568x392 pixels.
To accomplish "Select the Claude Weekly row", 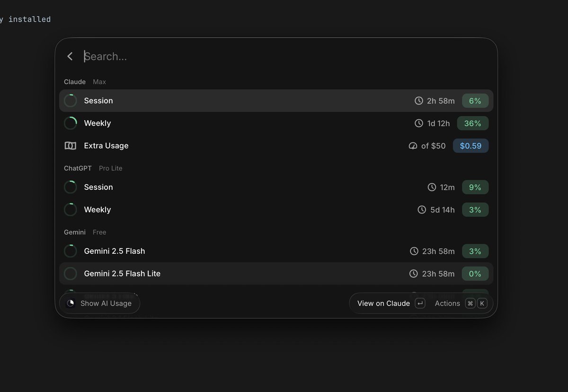I will [x=276, y=123].
